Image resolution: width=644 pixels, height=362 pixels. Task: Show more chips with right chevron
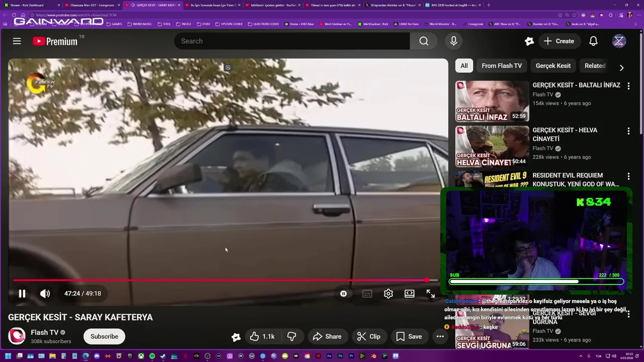pyautogui.click(x=621, y=67)
